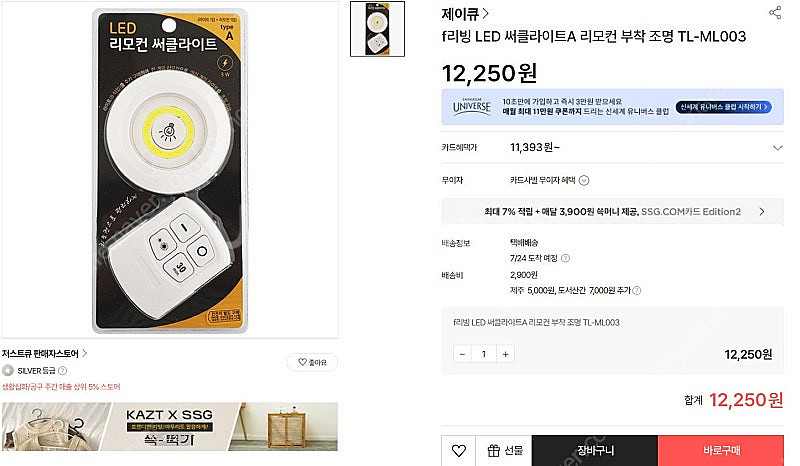Screen dimensions: 800x466
Task: Add item to wishlist with heart icon
Action: coord(458,451)
